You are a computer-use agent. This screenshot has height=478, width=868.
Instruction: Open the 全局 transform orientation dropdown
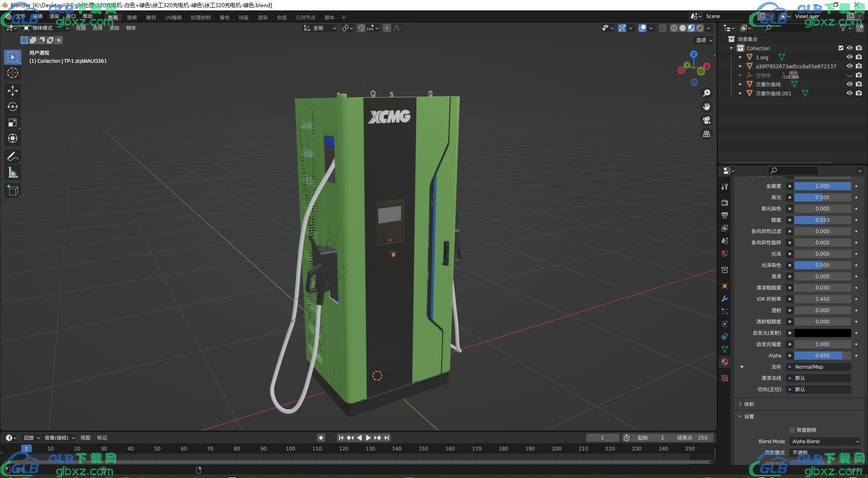(320, 28)
